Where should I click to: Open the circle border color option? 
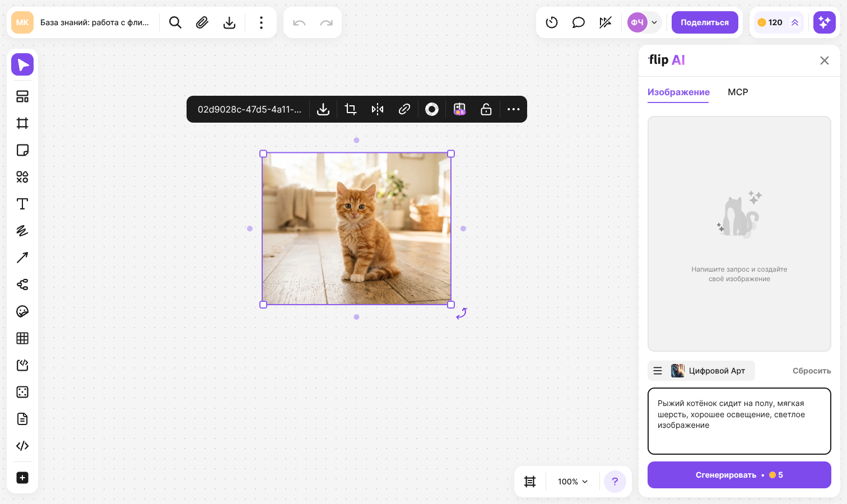[432, 109]
